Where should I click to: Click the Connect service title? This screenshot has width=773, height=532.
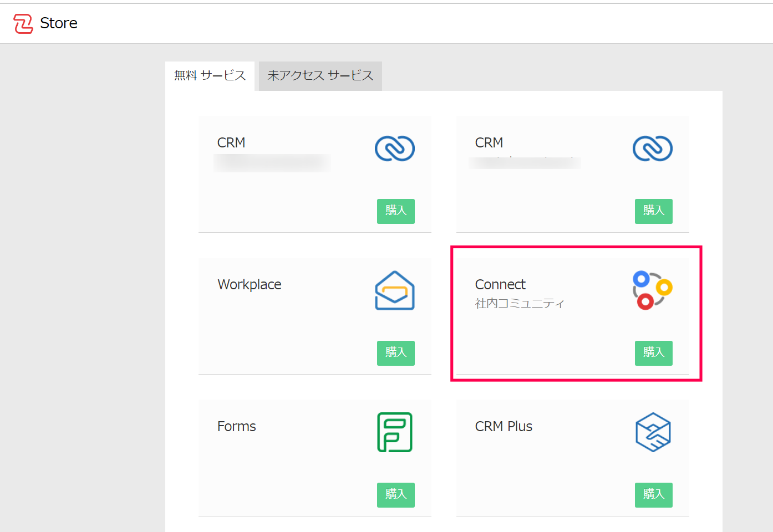pos(500,285)
